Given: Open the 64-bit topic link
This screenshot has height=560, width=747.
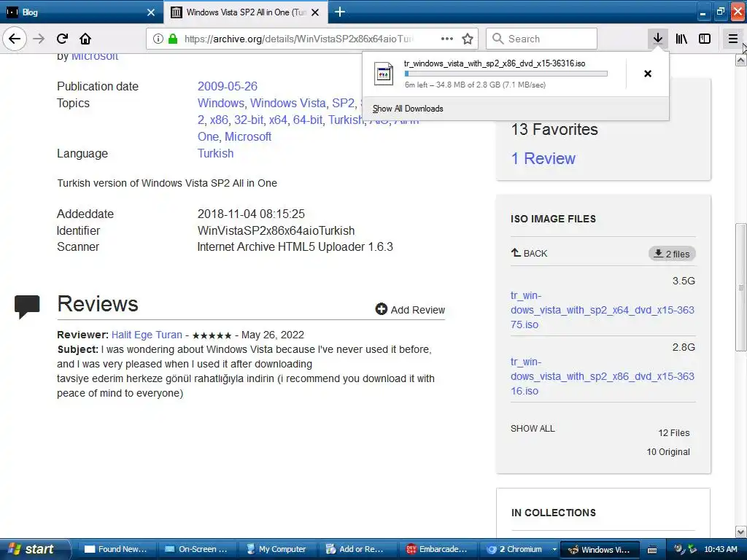Looking at the screenshot, I should tap(307, 120).
